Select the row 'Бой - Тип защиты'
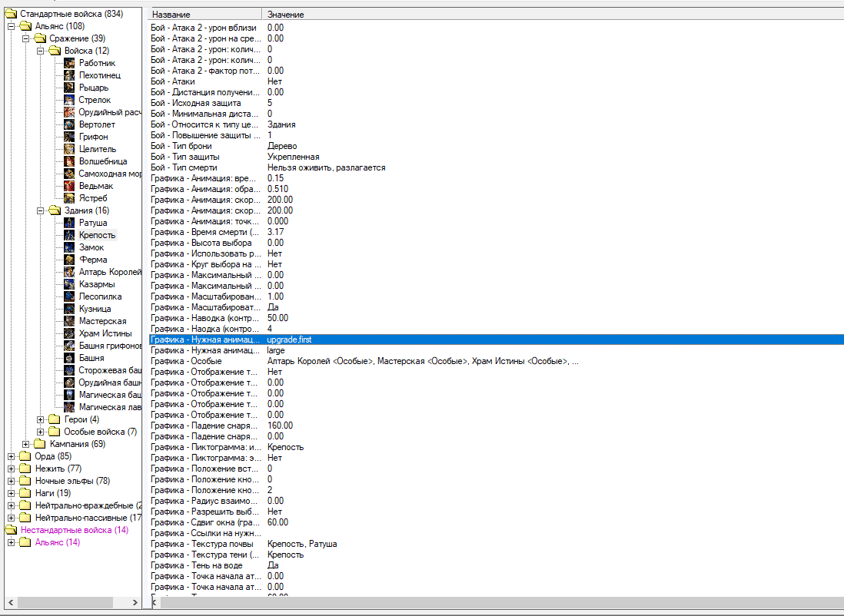 (497, 157)
